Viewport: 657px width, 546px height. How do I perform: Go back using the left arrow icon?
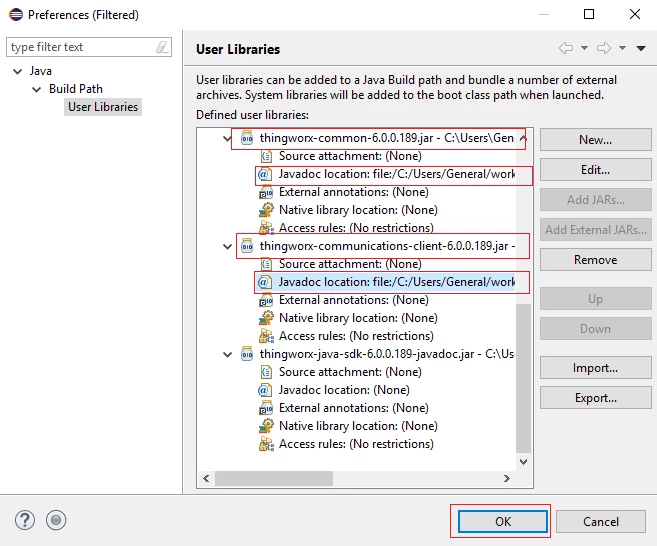(x=566, y=48)
